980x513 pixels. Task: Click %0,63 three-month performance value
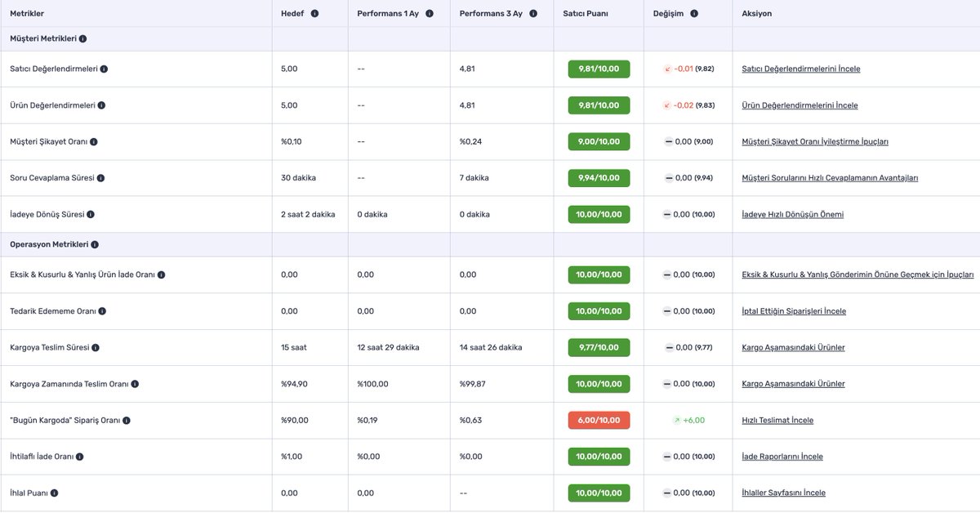(x=471, y=421)
